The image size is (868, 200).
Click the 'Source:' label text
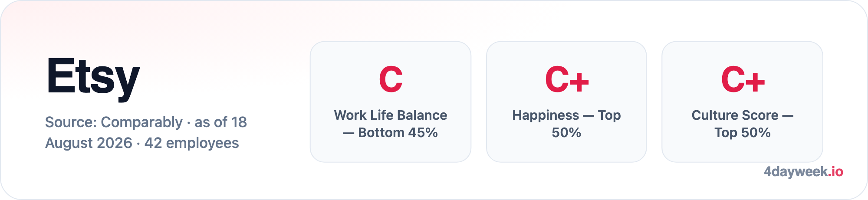click(71, 122)
